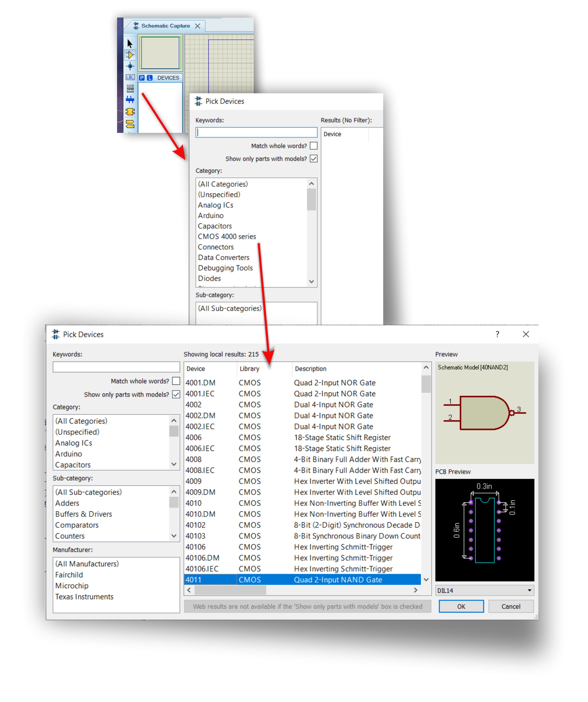Image resolution: width=588 pixels, height=702 pixels.
Task: Click the Keywords field in the 215-results dialog
Action: (x=116, y=367)
